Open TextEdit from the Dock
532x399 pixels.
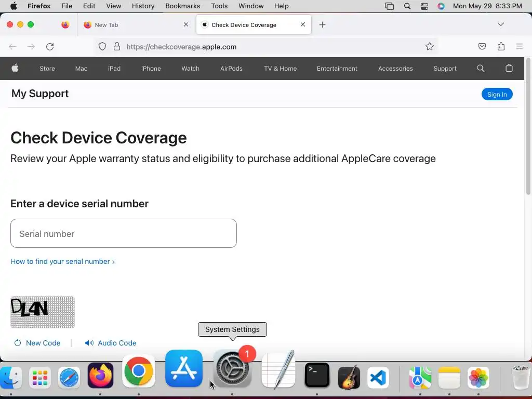pyautogui.click(x=278, y=370)
